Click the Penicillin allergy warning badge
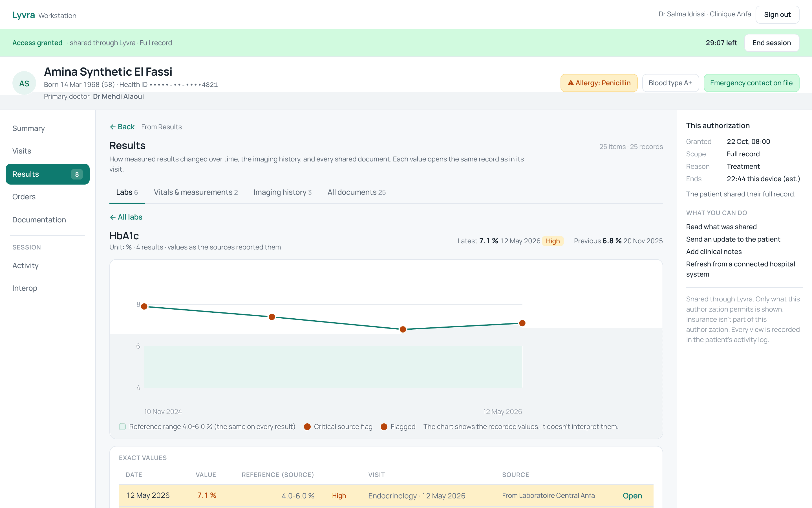812x508 pixels. click(x=599, y=83)
